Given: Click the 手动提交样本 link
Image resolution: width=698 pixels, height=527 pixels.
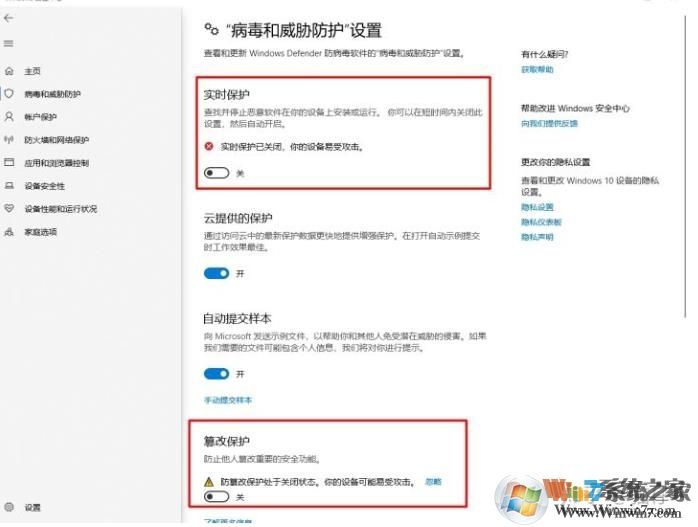Looking at the screenshot, I should coord(228,400).
